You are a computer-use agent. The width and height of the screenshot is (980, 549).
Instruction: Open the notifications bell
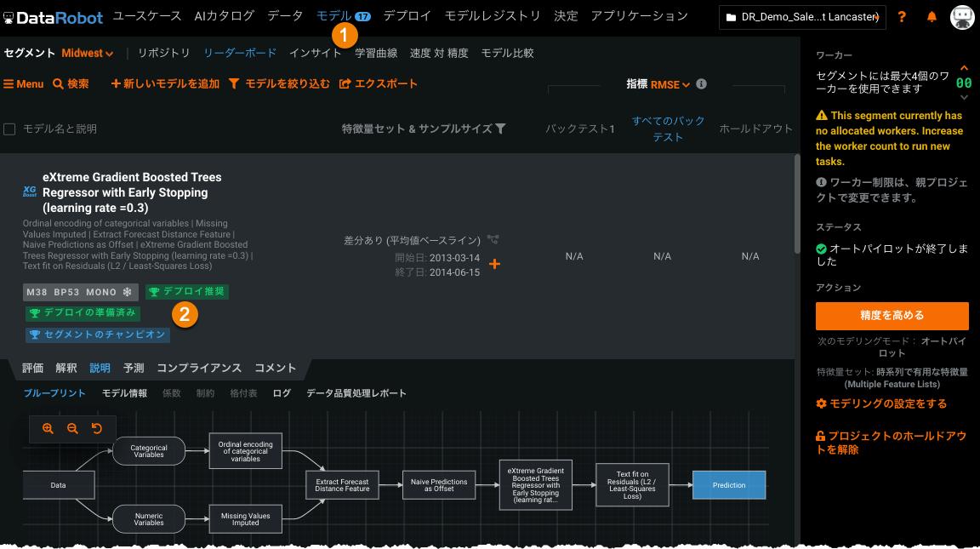point(932,17)
